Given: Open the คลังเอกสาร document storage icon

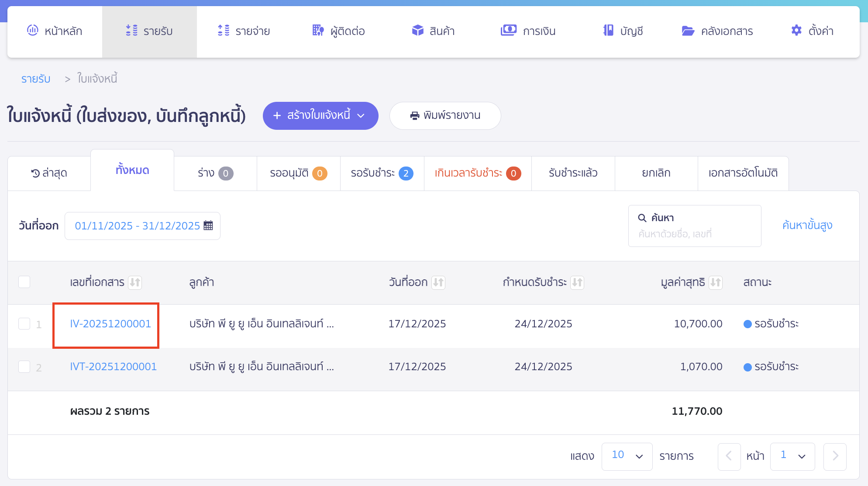Looking at the screenshot, I should tap(688, 31).
